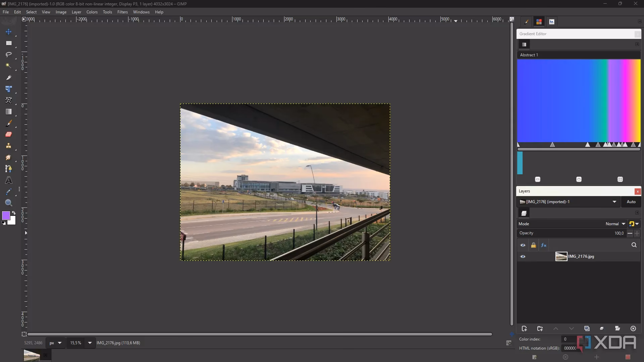Select the Move tool
This screenshot has height=362, width=644.
(x=8, y=32)
